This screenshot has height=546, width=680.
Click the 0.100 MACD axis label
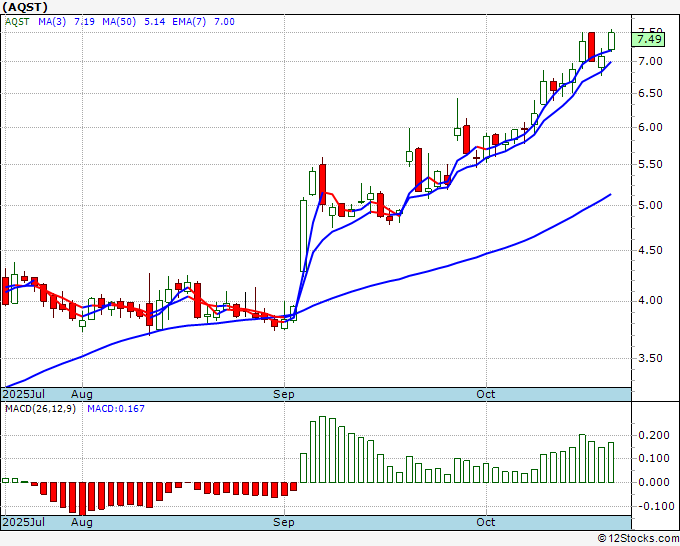(654, 458)
